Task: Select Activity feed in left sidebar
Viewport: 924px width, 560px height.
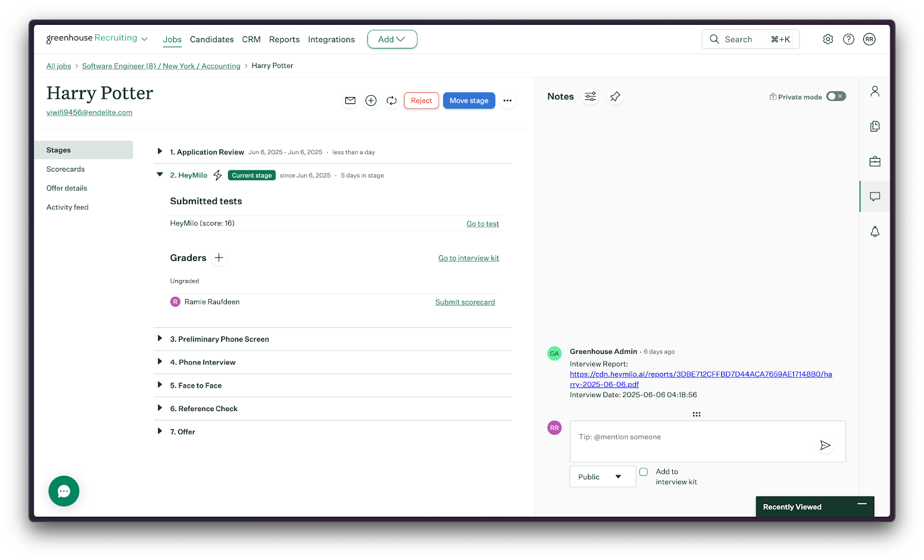Action: (67, 207)
